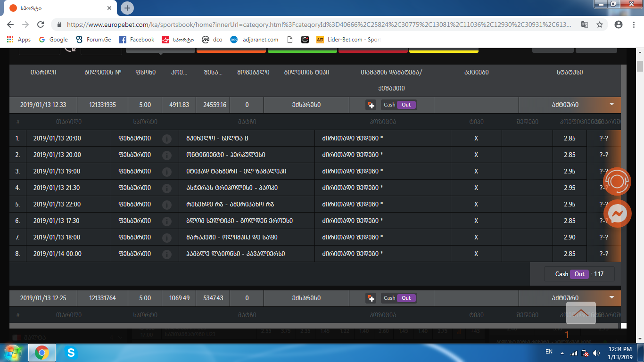The image size is (644, 362).
Task: Open the Windows Start menu
Action: [13, 352]
